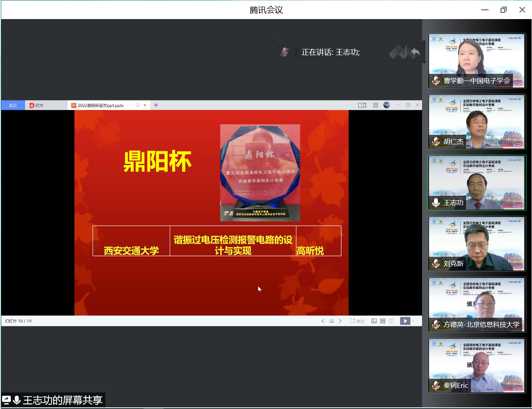Screen dimensions: 532x409
Task: Click muted mic icon beside 刘克新
Action: click(x=436, y=263)
